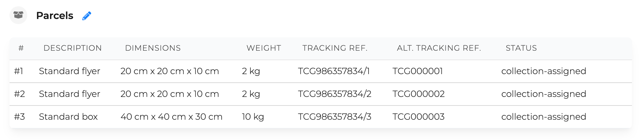Select the Standard box description
This screenshot has height=140, width=644.
(x=68, y=117)
